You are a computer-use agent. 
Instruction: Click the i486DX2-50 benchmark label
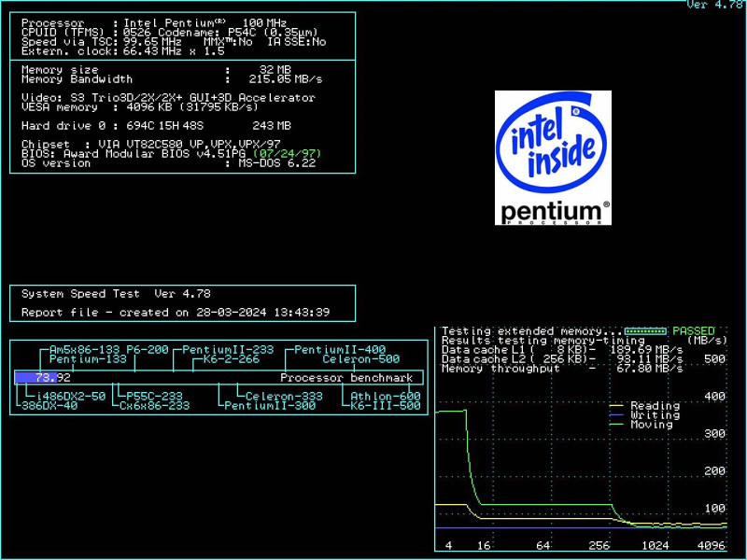[71, 396]
